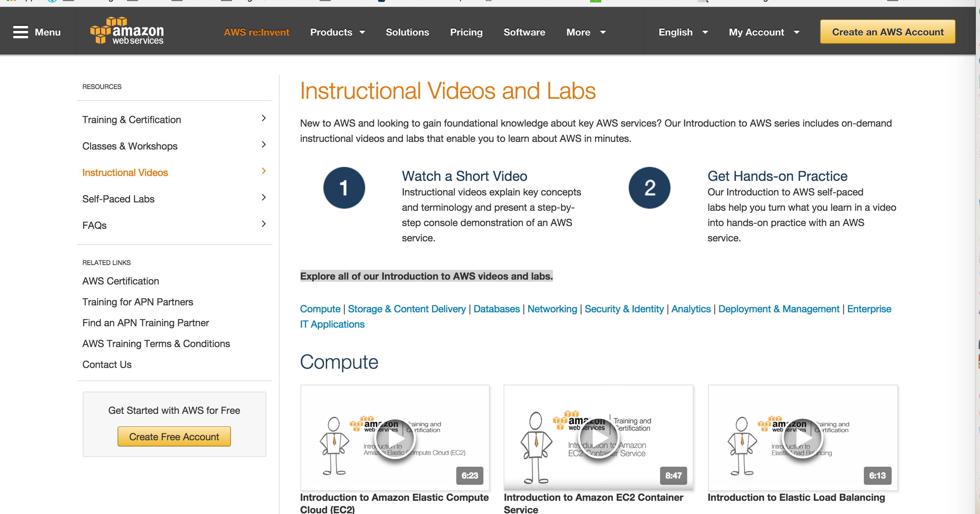Viewport: 980px width, 514px height.
Task: Open the English language dropdown
Action: point(683,32)
